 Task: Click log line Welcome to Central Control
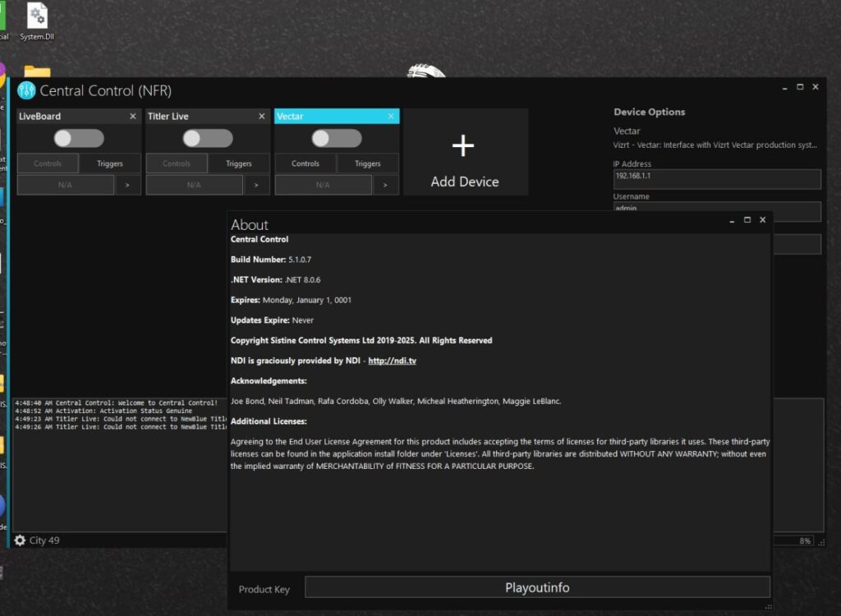117,403
